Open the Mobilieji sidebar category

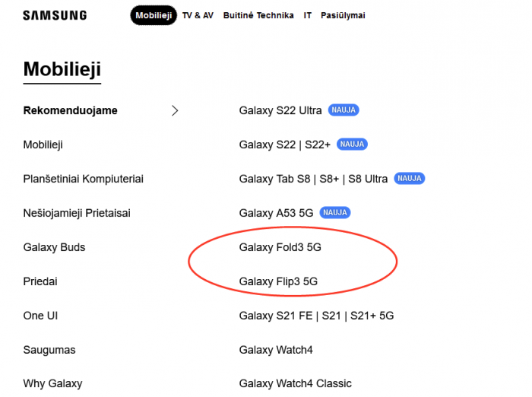[43, 145]
